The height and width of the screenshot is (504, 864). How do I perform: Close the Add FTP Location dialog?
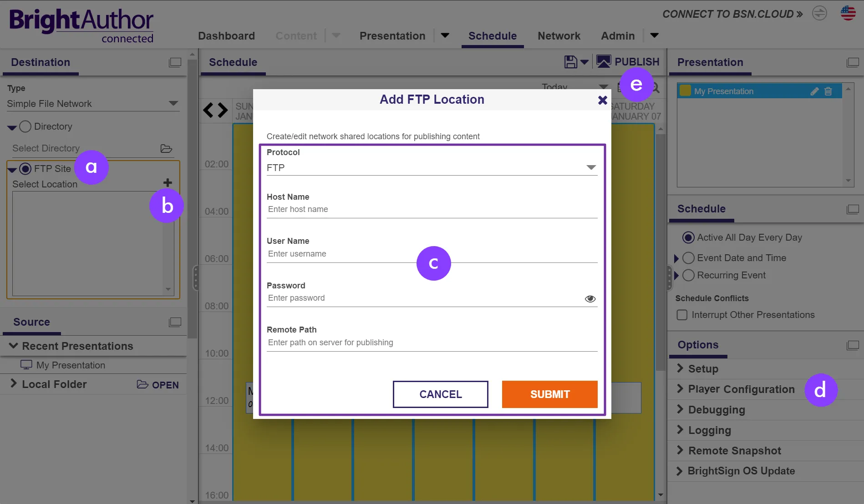pyautogui.click(x=602, y=100)
